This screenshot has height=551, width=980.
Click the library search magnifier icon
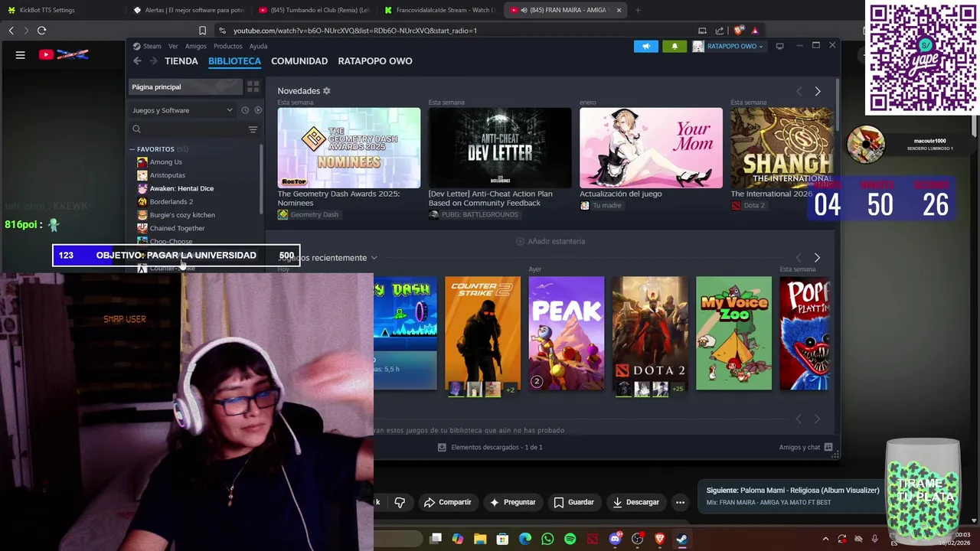pyautogui.click(x=136, y=129)
